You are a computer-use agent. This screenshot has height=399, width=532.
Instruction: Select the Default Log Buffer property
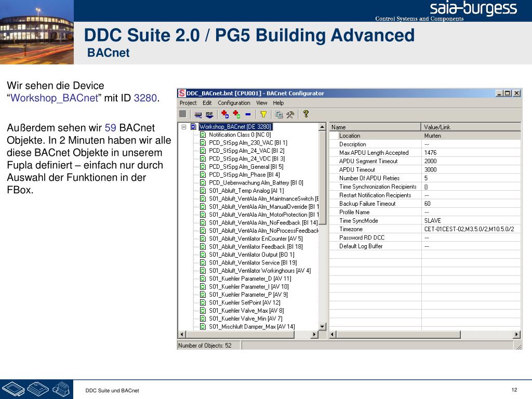[361, 246]
